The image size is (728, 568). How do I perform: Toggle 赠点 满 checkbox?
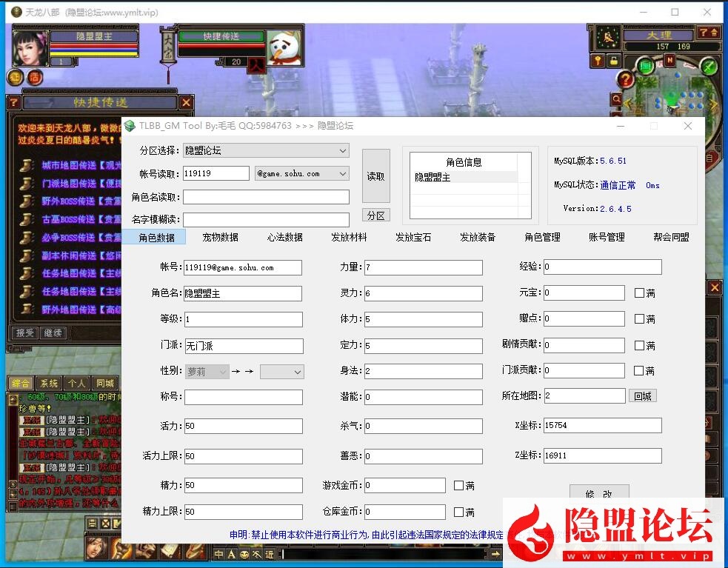tap(639, 318)
